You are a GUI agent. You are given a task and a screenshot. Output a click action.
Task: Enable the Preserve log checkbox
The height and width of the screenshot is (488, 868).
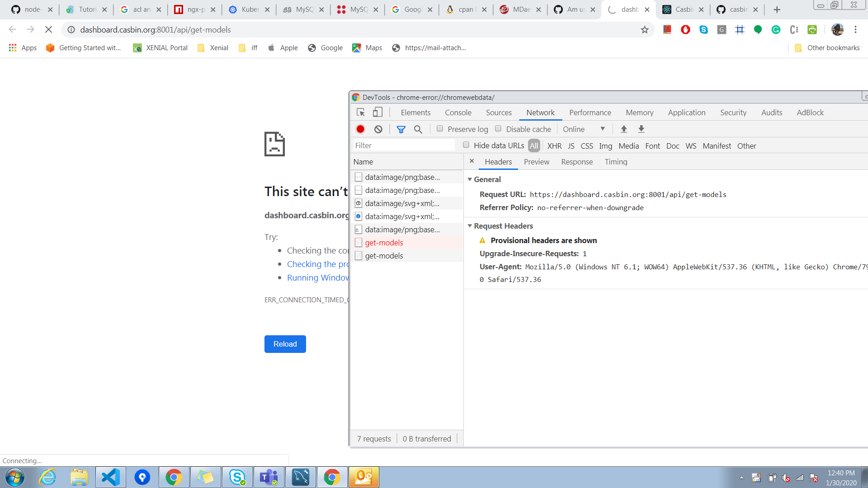click(x=440, y=129)
